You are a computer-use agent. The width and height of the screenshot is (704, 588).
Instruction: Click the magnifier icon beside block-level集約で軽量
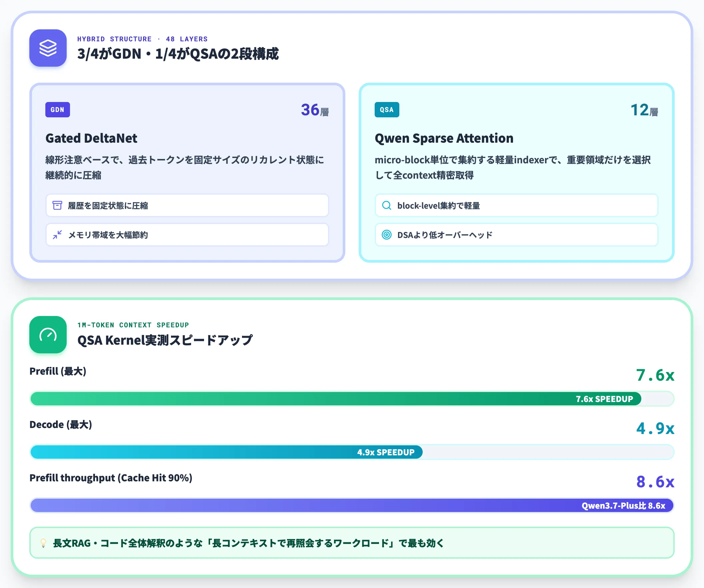pos(387,205)
